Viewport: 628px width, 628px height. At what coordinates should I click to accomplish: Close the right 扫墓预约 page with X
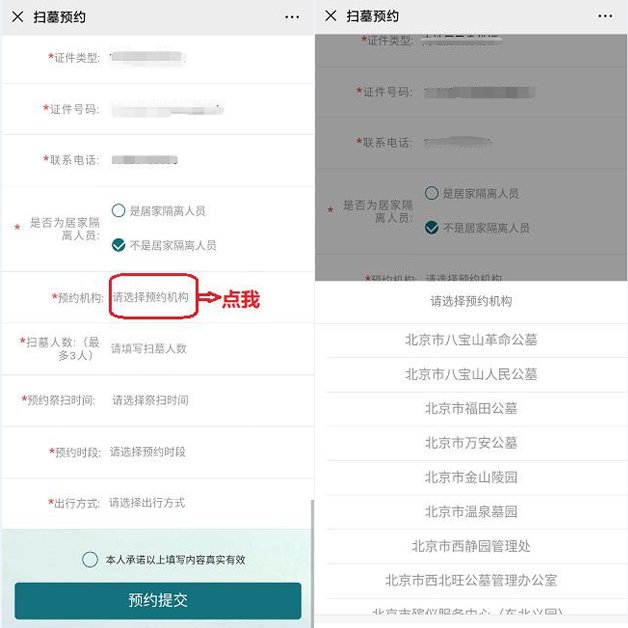pyautogui.click(x=331, y=16)
